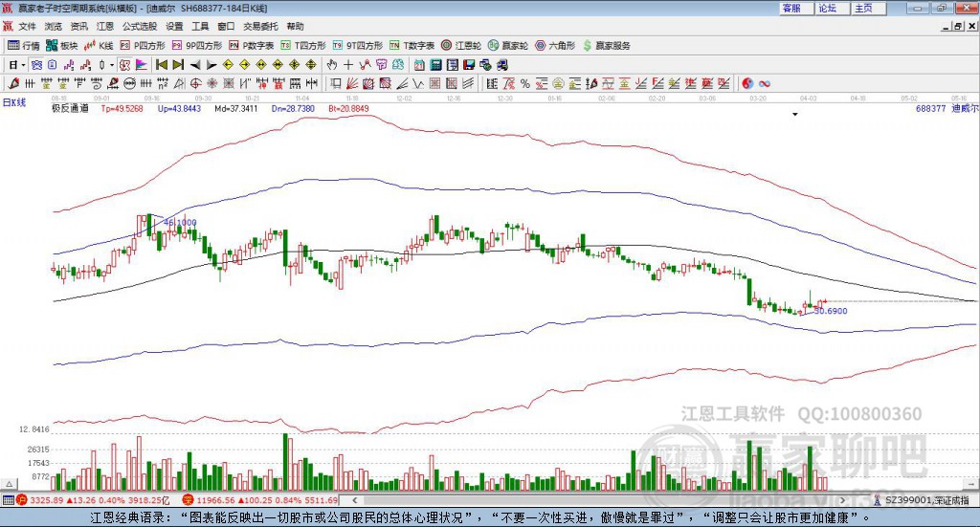Expand the candlestick style dropdown arrow

pyautogui.click(x=112, y=65)
